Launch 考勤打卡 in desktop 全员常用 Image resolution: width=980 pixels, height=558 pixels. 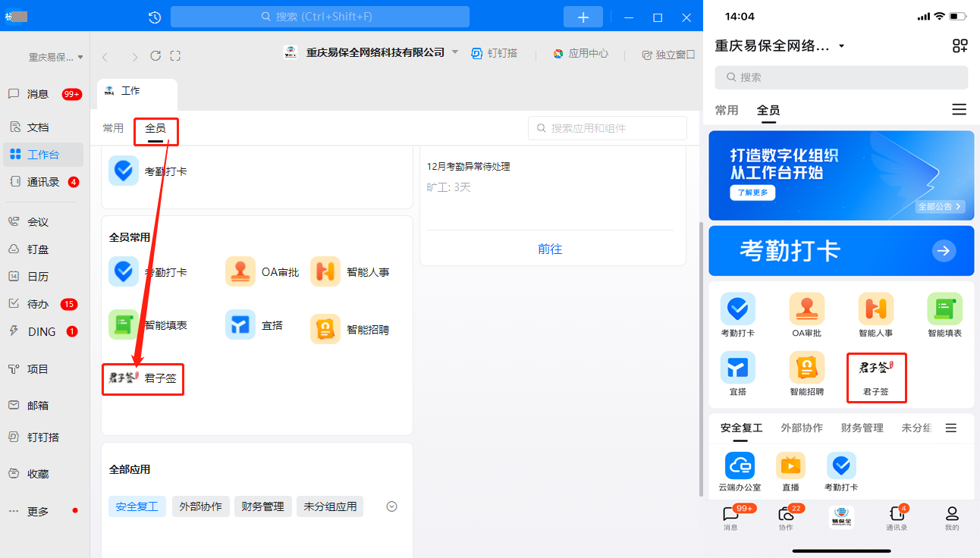148,272
